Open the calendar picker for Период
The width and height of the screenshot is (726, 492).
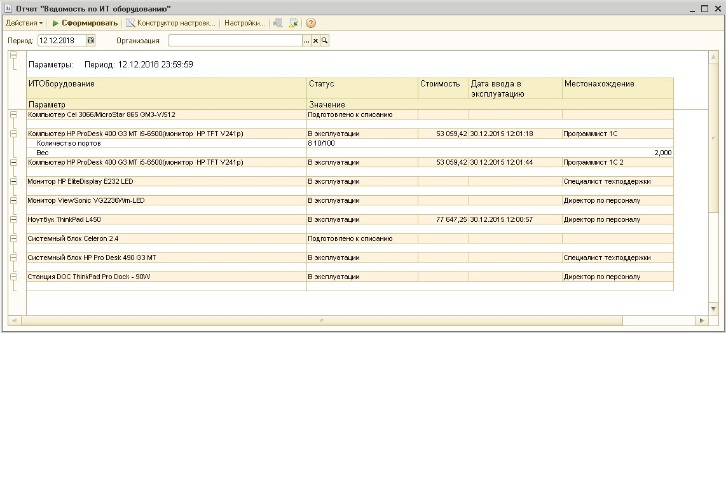[91, 41]
